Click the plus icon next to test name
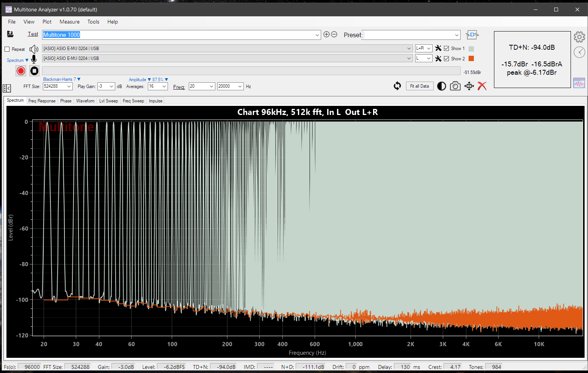Screen dimensions: 588x373 pos(326,35)
